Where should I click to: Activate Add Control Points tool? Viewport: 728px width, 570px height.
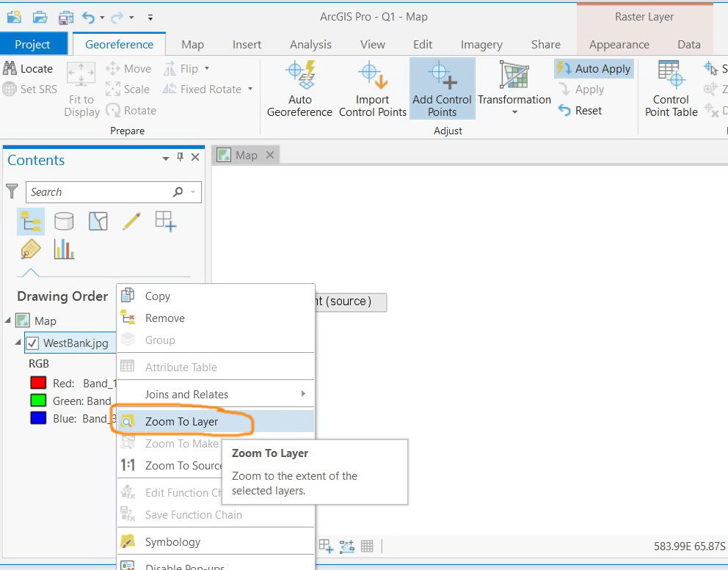coord(442,89)
